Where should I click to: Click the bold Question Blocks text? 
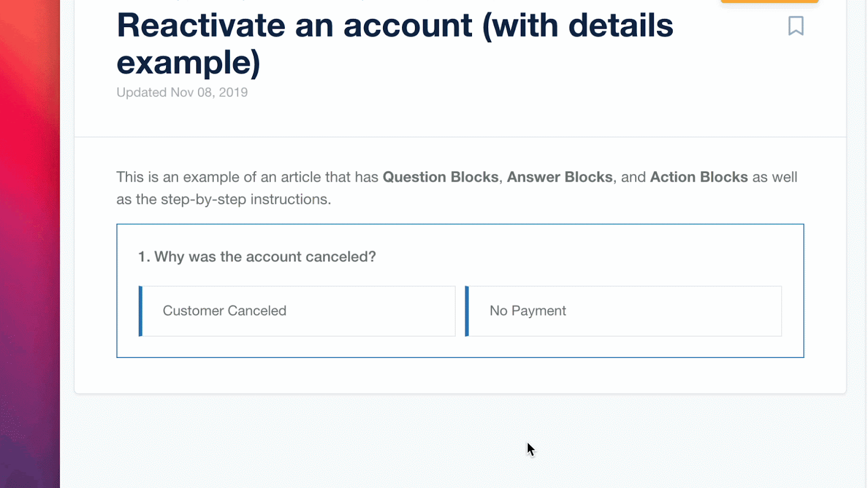(x=440, y=177)
